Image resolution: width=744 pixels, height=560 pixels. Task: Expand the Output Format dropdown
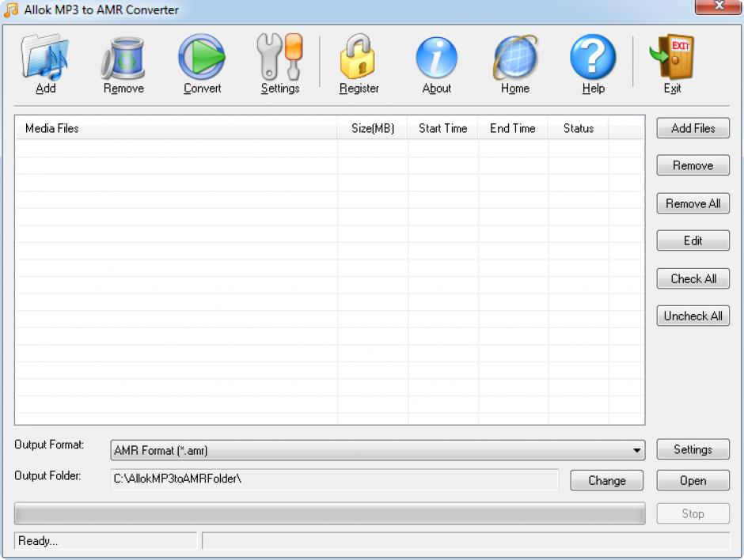378,450
